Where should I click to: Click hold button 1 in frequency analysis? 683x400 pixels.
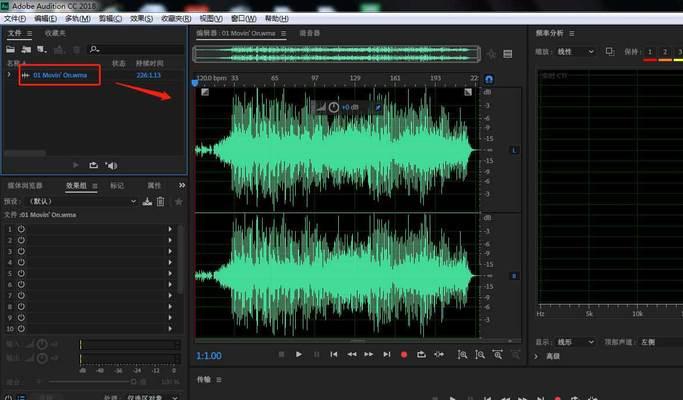[x=650, y=52]
